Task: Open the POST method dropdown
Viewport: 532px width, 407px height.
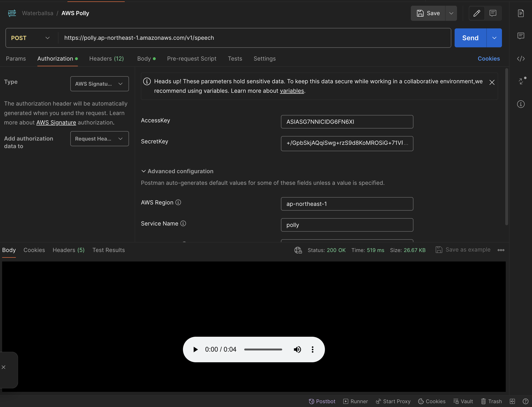Action: tap(31, 38)
